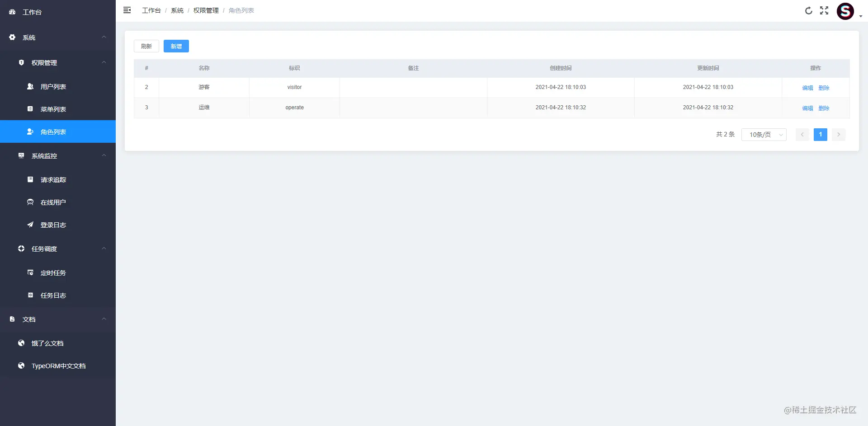This screenshot has width=868, height=426.
Task: Click the visitor identifier cell
Action: pos(295,87)
